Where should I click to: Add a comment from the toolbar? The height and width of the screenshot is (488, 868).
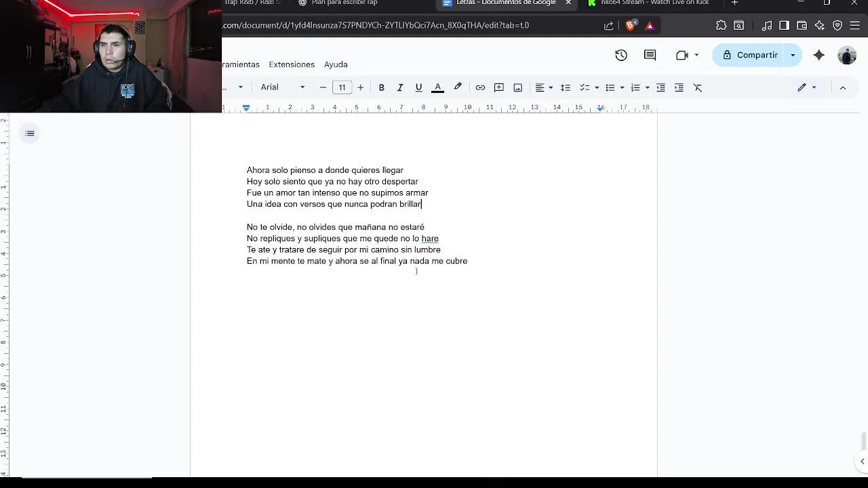(499, 87)
